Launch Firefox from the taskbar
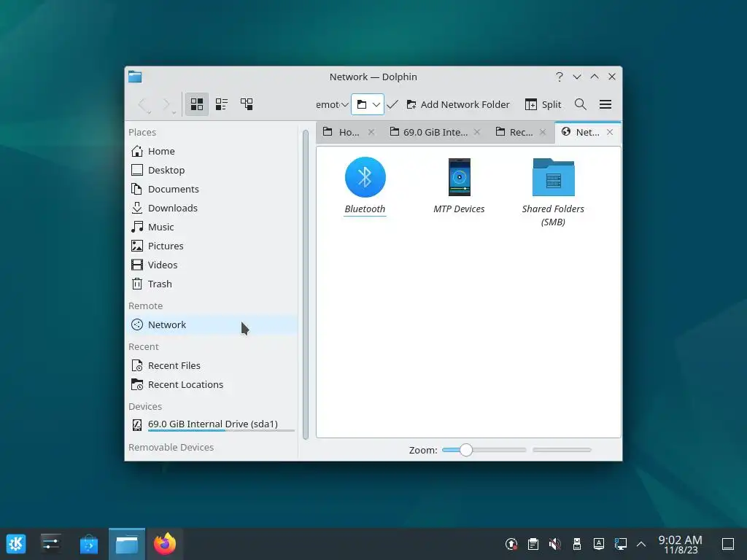The image size is (747, 560). (x=165, y=544)
